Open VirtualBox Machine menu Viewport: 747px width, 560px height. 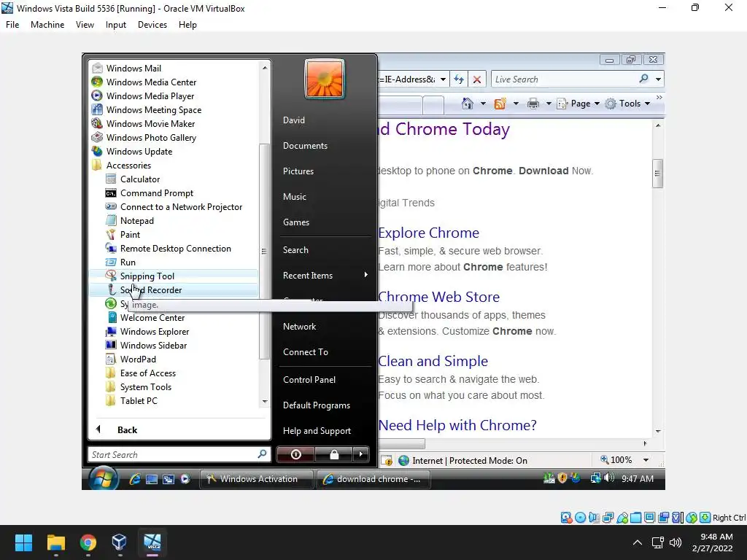47,25
